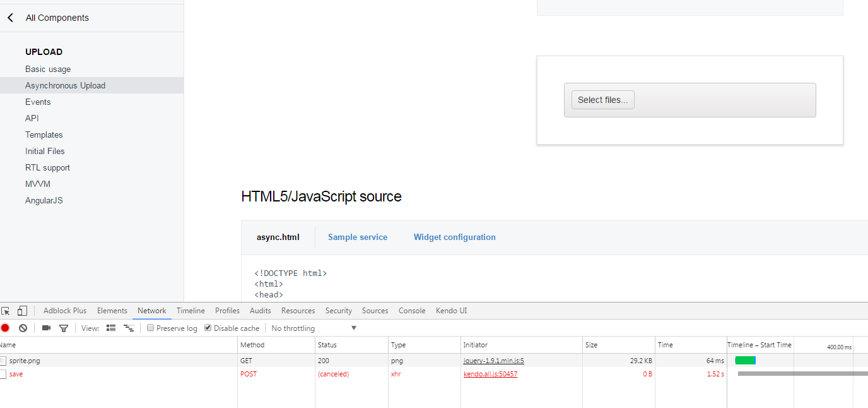Image resolution: width=868 pixels, height=408 pixels.
Task: Enable the Preserve log checkbox
Action: 151,328
